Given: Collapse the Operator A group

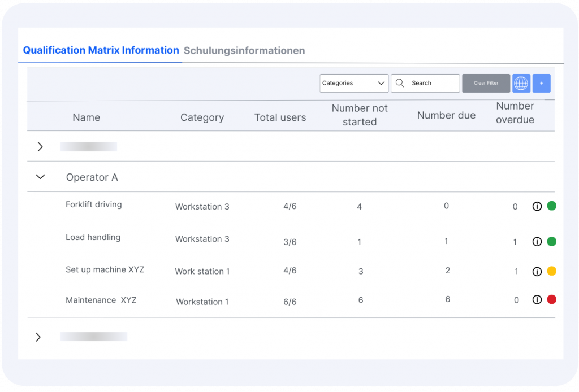Looking at the screenshot, I should click(40, 177).
